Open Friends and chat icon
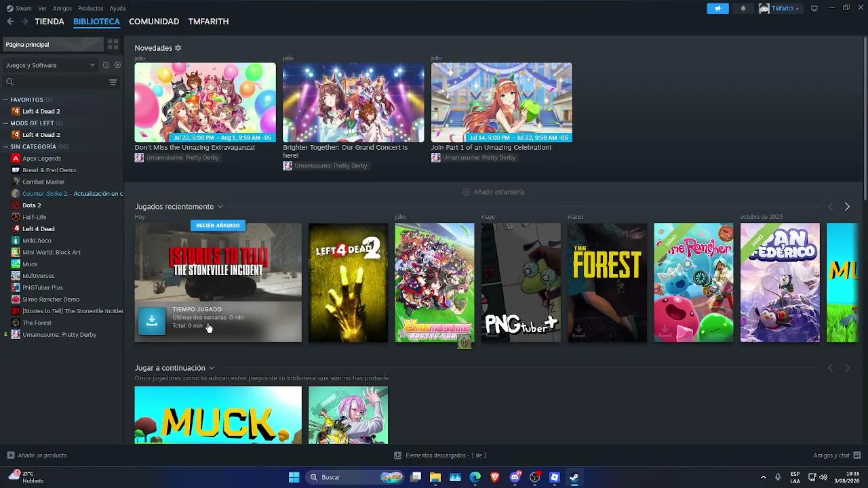The height and width of the screenshot is (488, 868). (x=857, y=455)
